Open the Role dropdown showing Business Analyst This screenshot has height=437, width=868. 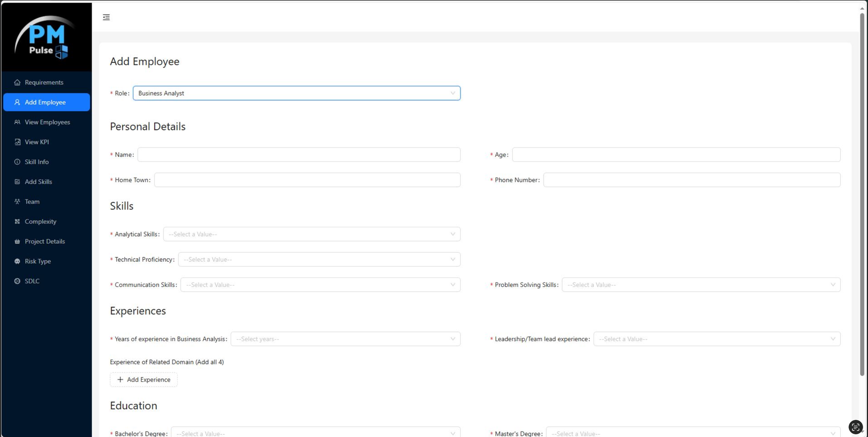[x=296, y=93]
